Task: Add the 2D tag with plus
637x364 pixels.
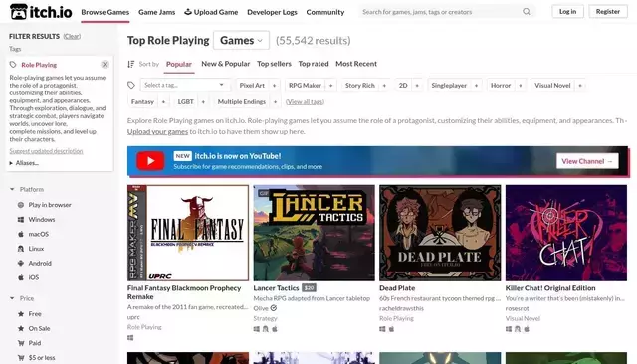Action: click(x=417, y=85)
